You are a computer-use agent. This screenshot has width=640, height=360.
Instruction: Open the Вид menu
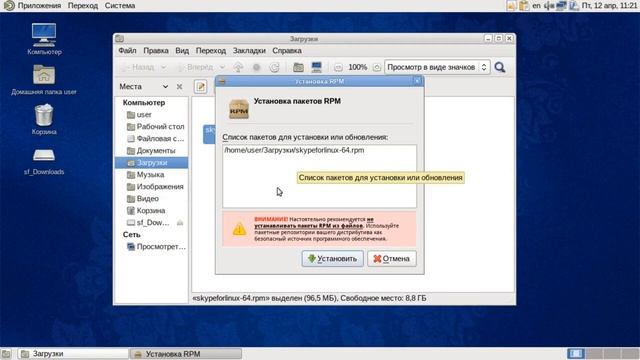(x=182, y=51)
